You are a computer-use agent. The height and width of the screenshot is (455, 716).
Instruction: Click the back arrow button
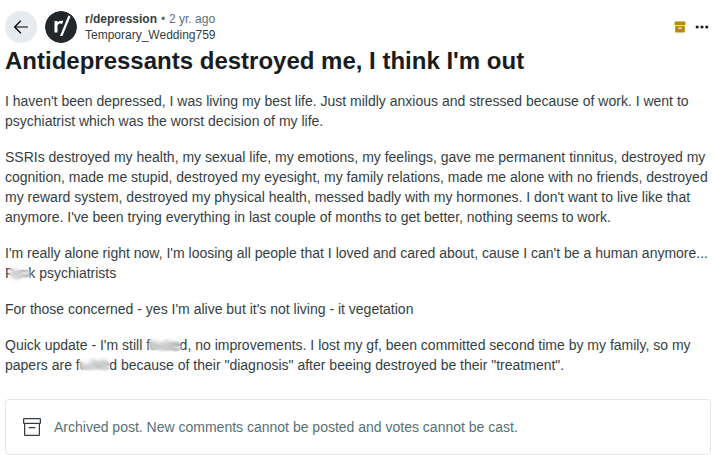pyautogui.click(x=21, y=27)
